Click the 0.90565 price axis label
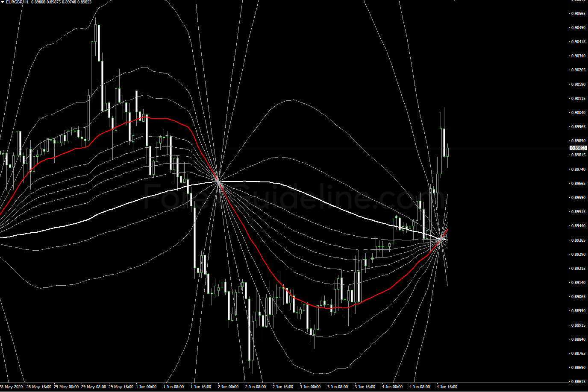The width and height of the screenshot is (588, 392). [579, 14]
